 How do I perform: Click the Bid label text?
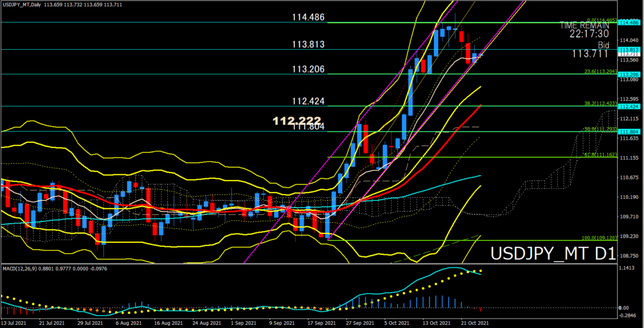click(x=603, y=45)
